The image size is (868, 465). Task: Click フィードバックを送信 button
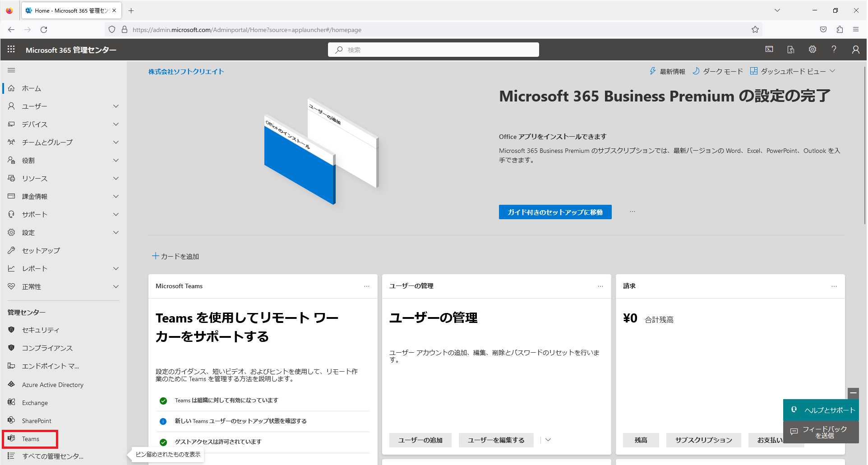pyautogui.click(x=821, y=432)
